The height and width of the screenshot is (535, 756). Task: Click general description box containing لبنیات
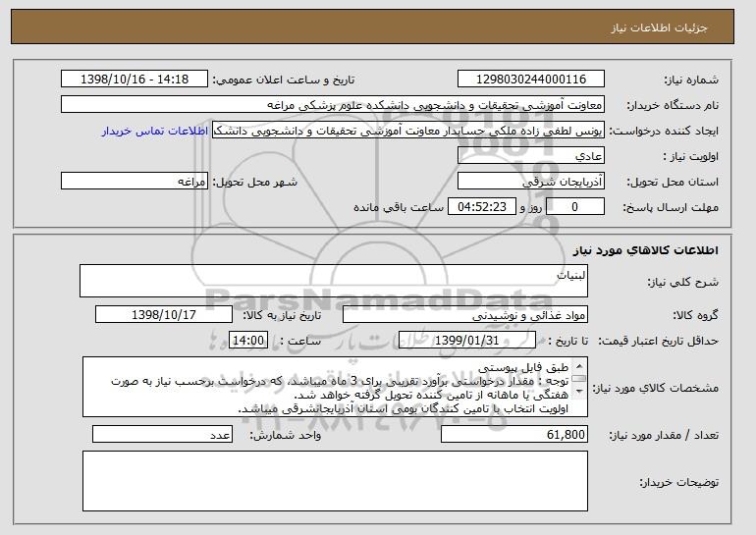pyautogui.click(x=334, y=281)
